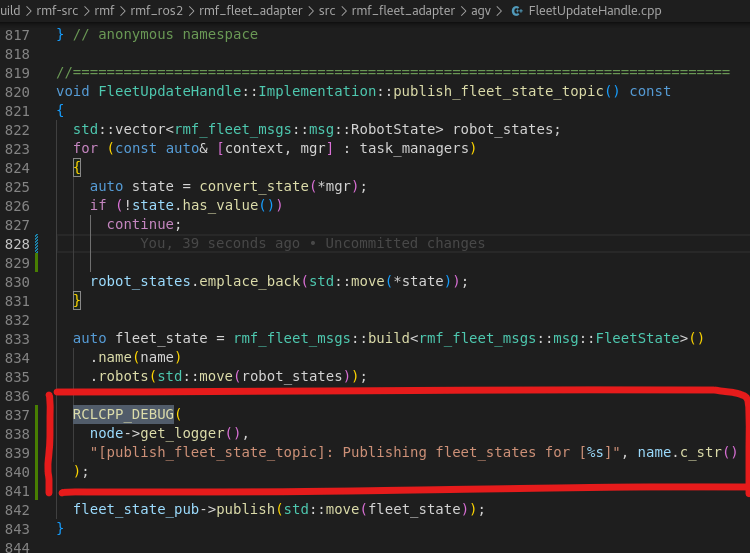This screenshot has height=553, width=750.
Task: Open rmf-src breadcrumb segment
Action: coord(57,11)
